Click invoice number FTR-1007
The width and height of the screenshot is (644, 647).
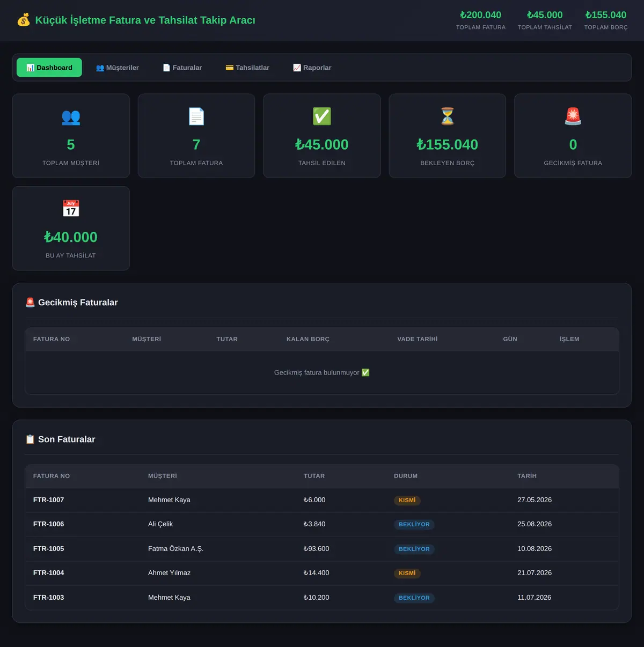pyautogui.click(x=48, y=500)
